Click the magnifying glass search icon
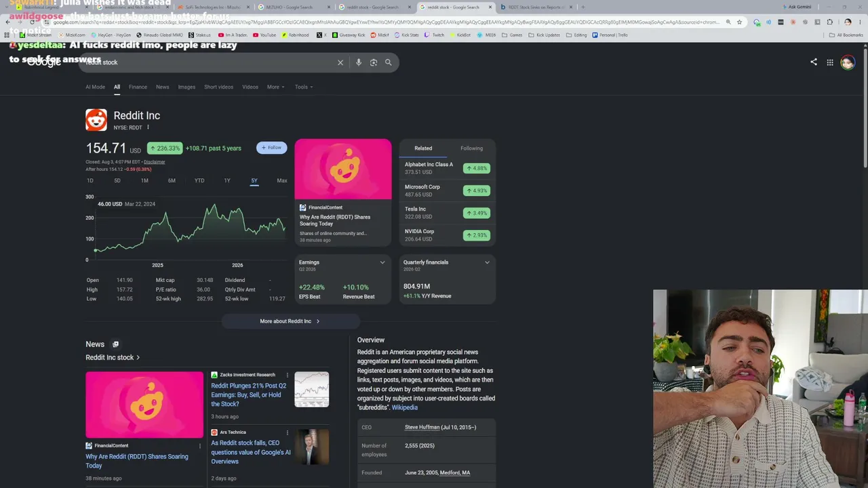The height and width of the screenshot is (488, 868). click(x=389, y=62)
